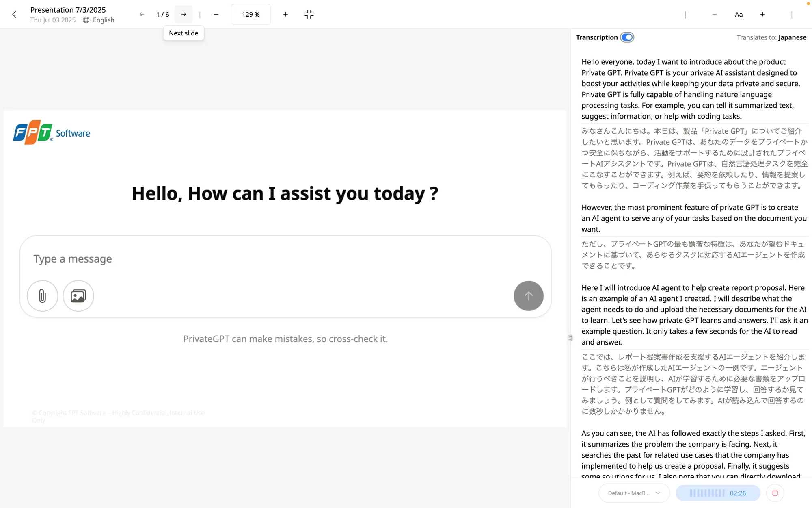Click the Presentation 7/3/2025 title
812x508 pixels.
click(68, 10)
